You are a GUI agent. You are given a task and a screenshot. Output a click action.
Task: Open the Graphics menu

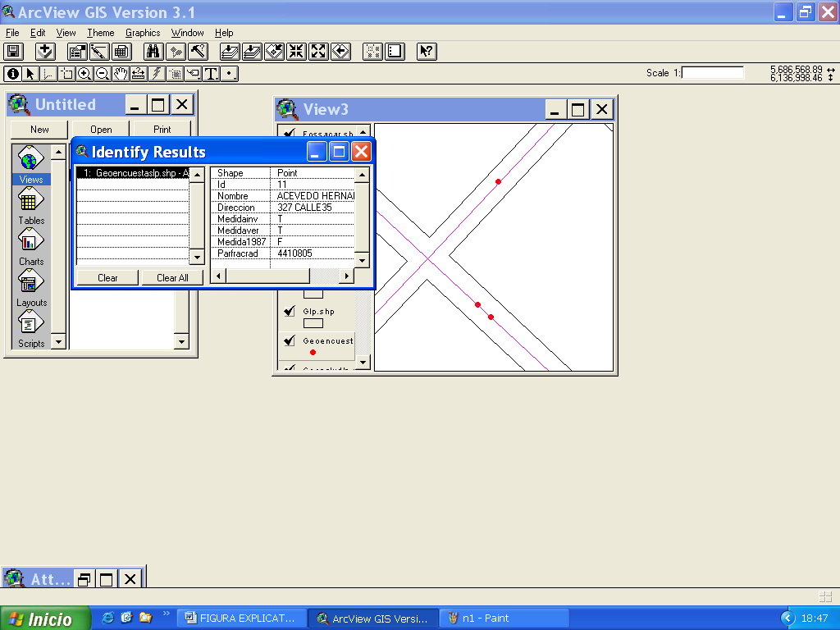coord(143,33)
